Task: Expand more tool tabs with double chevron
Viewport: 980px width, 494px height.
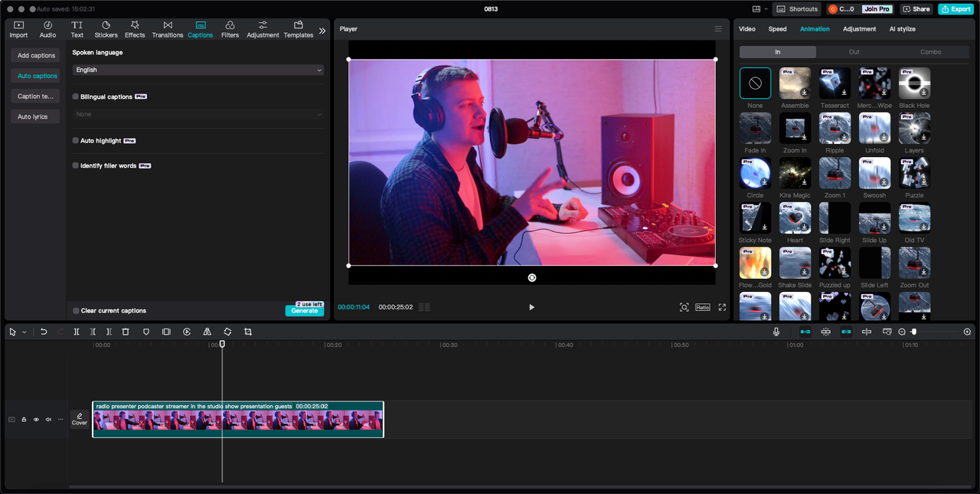Action: pos(322,31)
